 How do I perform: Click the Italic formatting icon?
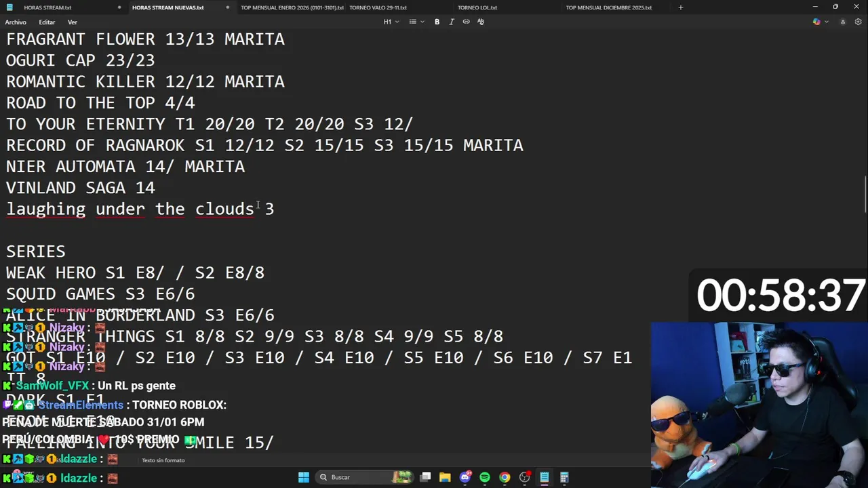[x=452, y=22]
